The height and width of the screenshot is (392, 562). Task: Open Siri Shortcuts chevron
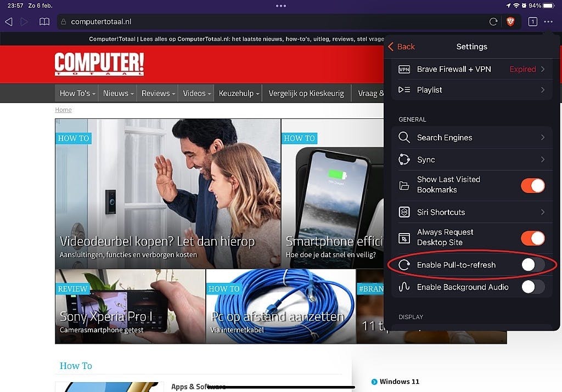(543, 212)
